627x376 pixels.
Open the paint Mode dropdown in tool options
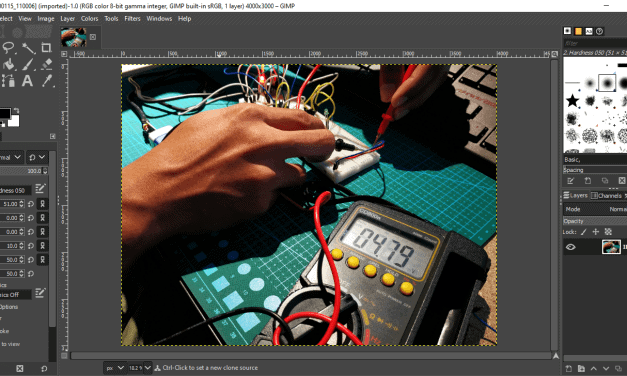pyautogui.click(x=11, y=157)
